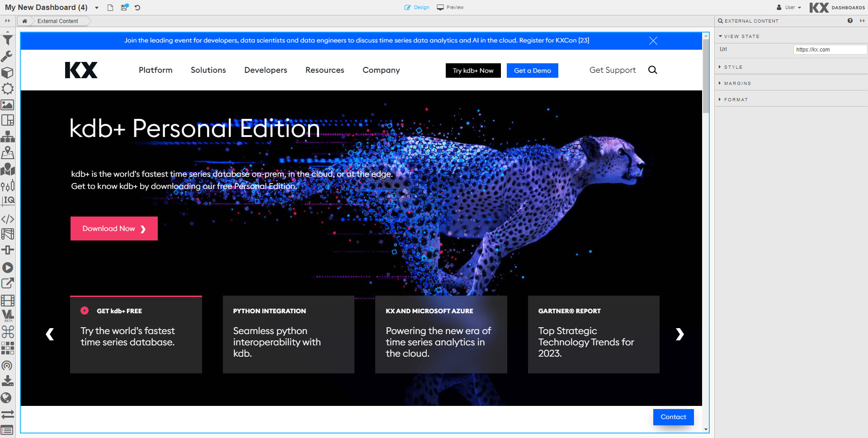
Task: Select the Vega-Lite VL beta component icon
Action: 8,315
